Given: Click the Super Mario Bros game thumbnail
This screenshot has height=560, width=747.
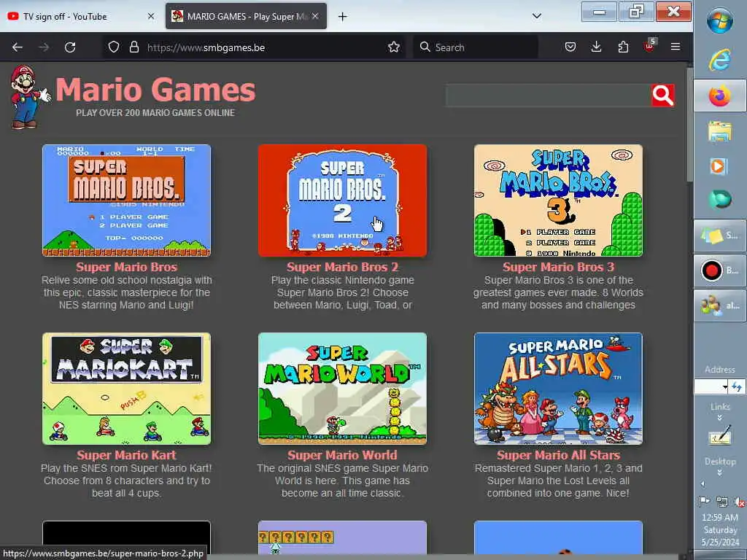Looking at the screenshot, I should (x=127, y=201).
